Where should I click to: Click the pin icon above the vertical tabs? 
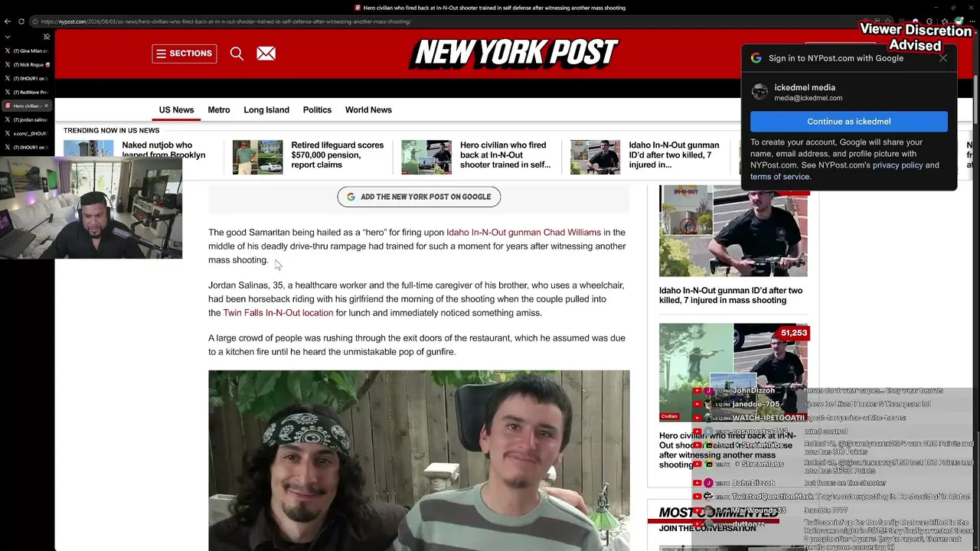[x=47, y=36]
